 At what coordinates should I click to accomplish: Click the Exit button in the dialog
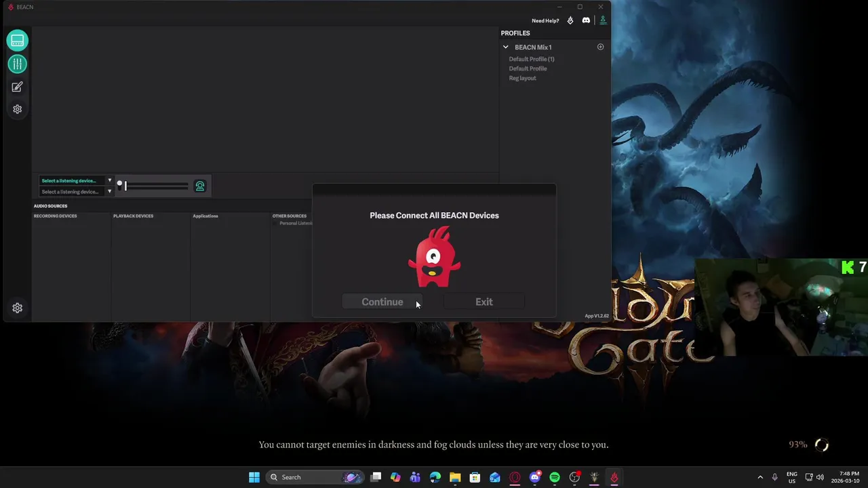point(484,302)
